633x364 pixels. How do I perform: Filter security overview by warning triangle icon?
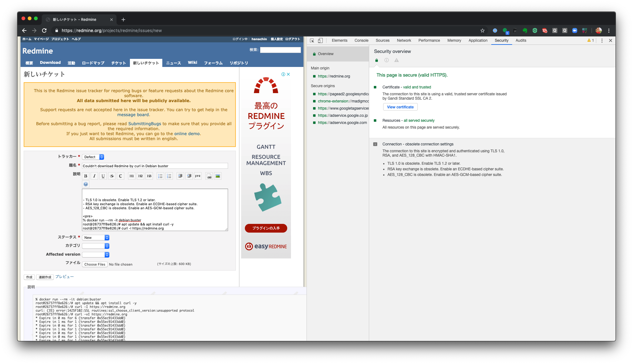(397, 60)
